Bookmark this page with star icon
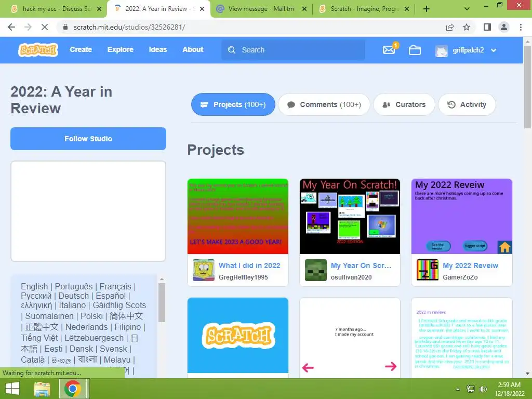 [467, 27]
